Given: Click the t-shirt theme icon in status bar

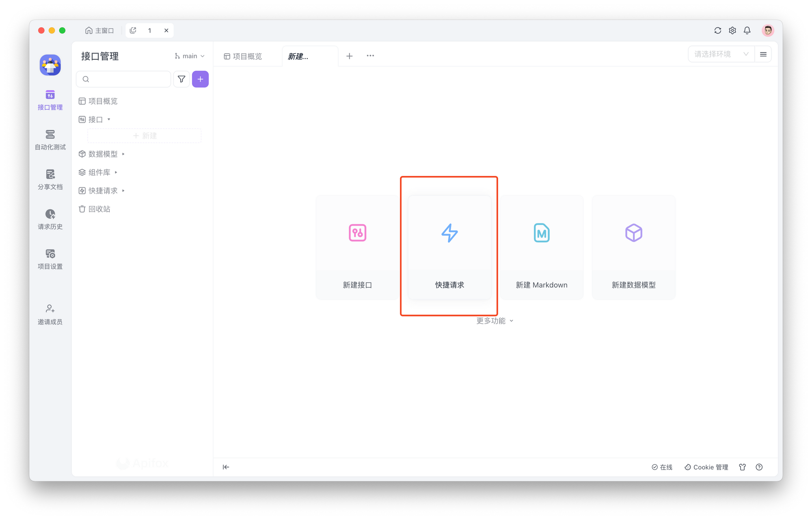Looking at the screenshot, I should 743,467.
